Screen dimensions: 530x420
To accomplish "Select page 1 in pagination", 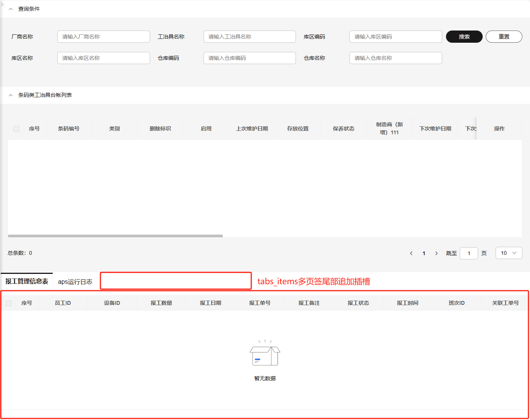I will point(424,253).
